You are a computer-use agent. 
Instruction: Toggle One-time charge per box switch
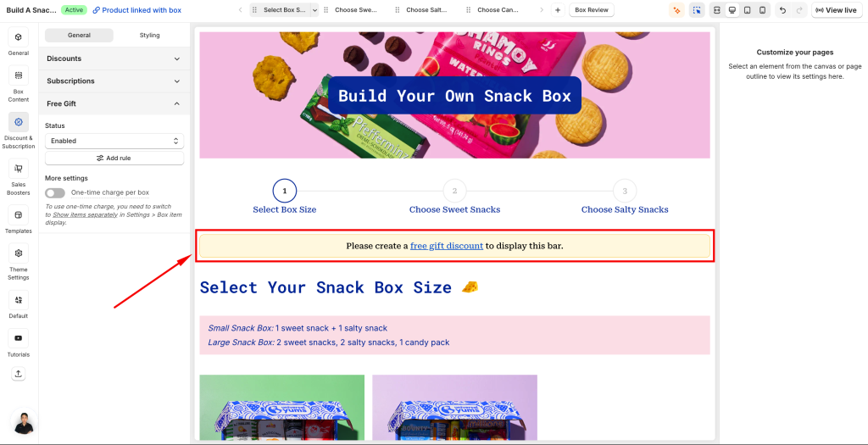click(55, 192)
